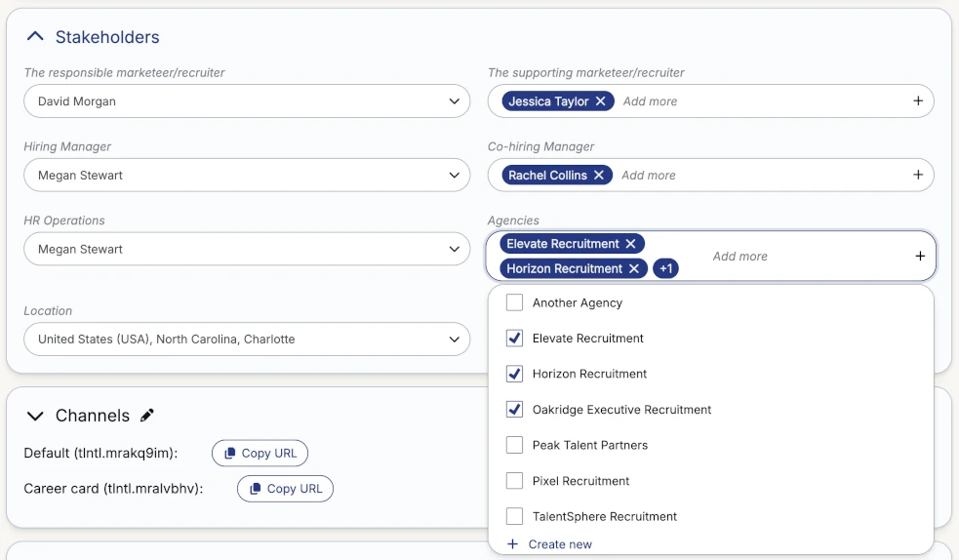Click the Channels section title
The image size is (959, 560).
tap(93, 416)
